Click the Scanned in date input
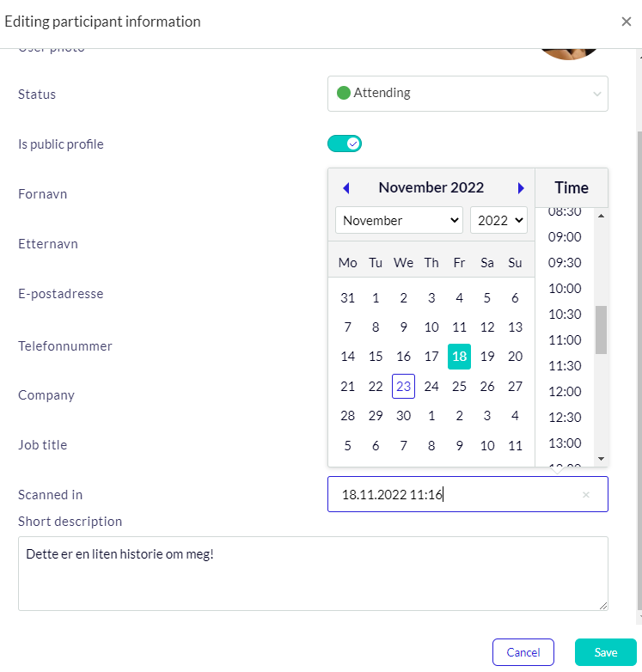This screenshot has height=672, width=642. (456, 494)
